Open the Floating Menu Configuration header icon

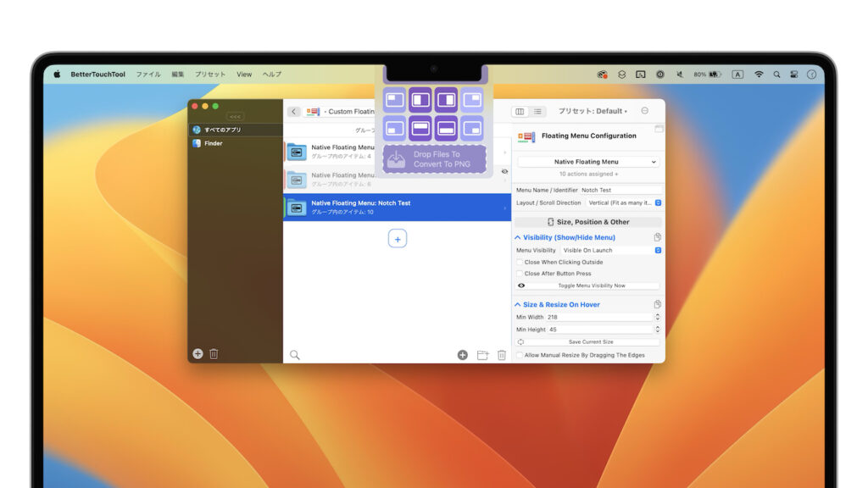click(524, 136)
